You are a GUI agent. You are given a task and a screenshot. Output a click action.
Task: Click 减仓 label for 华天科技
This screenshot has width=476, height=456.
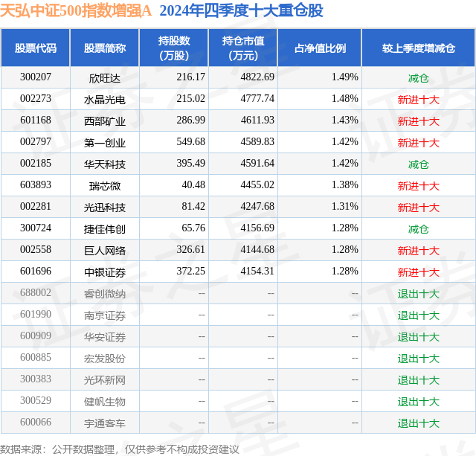click(x=418, y=164)
